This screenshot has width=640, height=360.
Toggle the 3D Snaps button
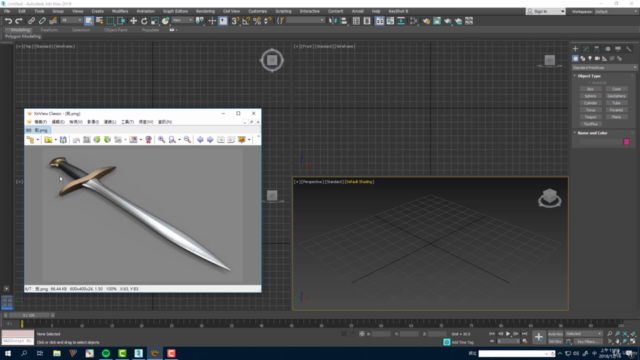point(235,21)
